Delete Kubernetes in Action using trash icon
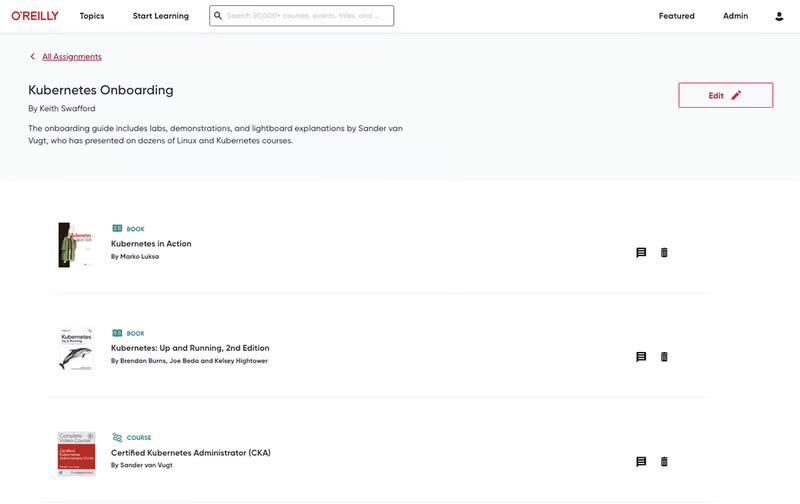The image size is (800, 504). (x=664, y=253)
